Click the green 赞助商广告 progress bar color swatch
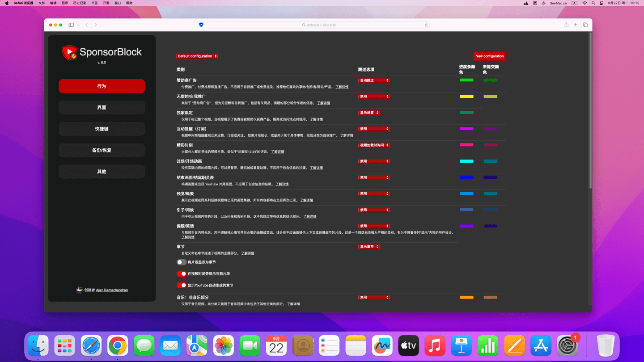 466,80
